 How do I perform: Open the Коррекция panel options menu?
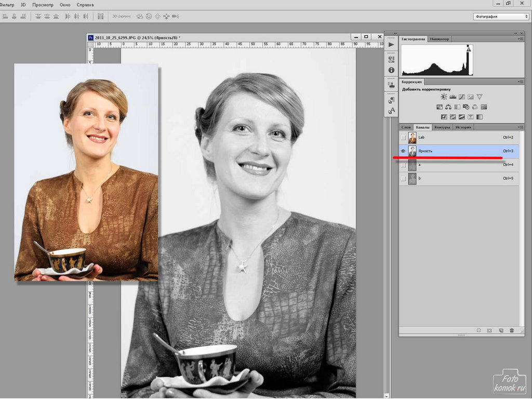[520, 82]
